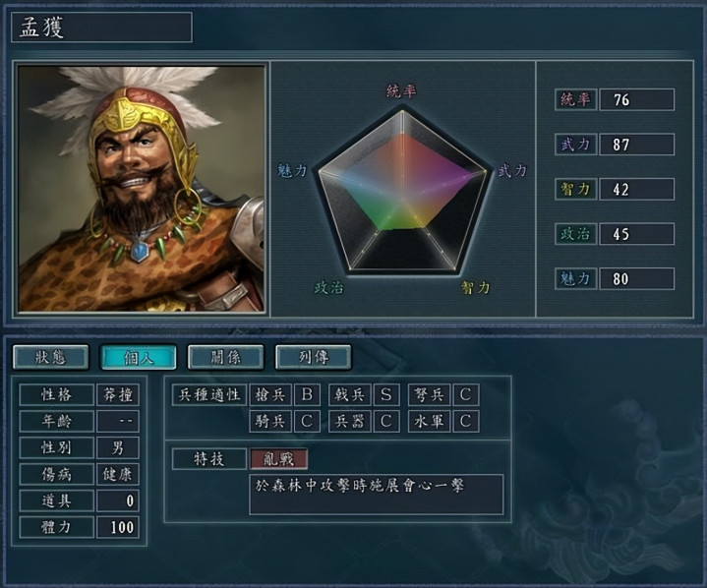This screenshot has height=588, width=707.
Task: Click the 戟兵 aptitude grade S
Action: 386,395
